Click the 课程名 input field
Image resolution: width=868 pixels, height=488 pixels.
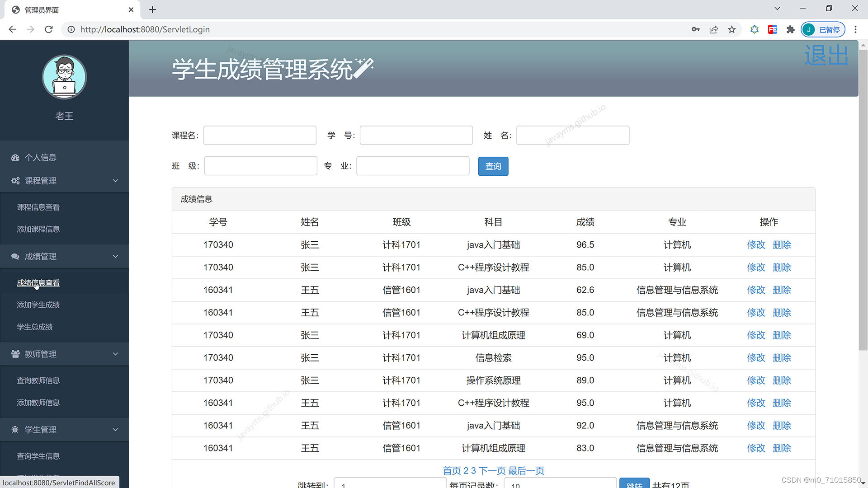[260, 136]
